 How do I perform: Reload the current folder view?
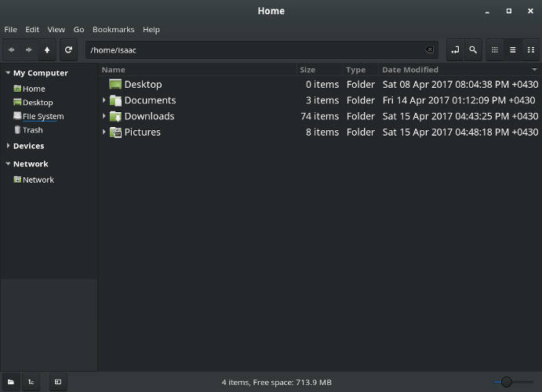(x=68, y=50)
